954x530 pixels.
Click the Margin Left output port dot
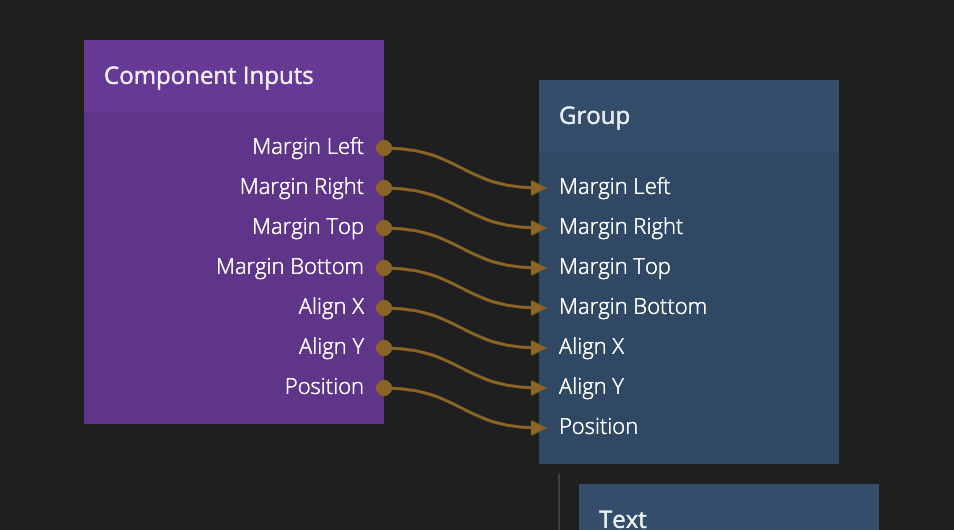(x=384, y=148)
